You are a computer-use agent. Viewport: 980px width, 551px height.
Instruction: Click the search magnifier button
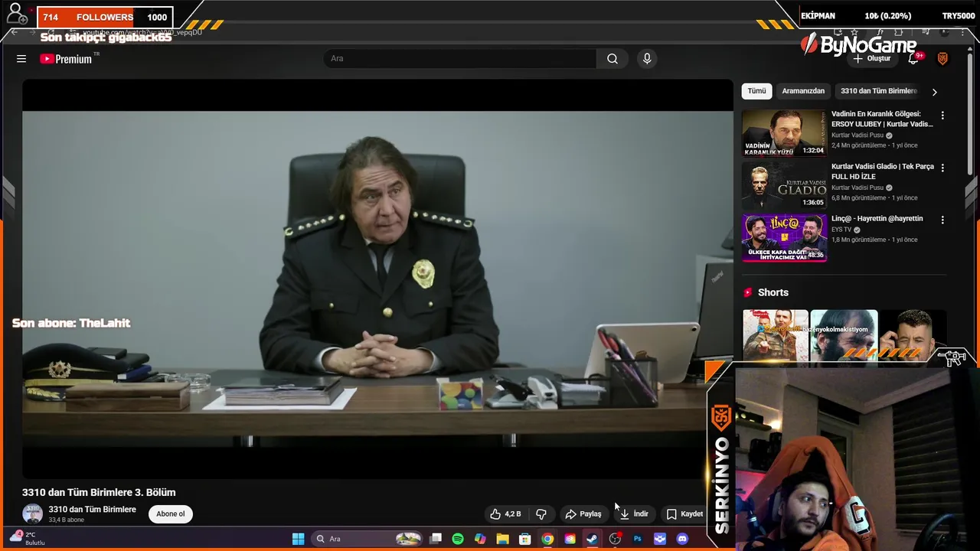coord(612,59)
